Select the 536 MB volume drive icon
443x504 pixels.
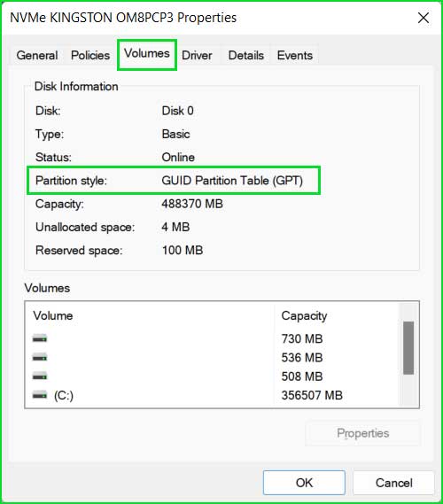click(x=40, y=357)
